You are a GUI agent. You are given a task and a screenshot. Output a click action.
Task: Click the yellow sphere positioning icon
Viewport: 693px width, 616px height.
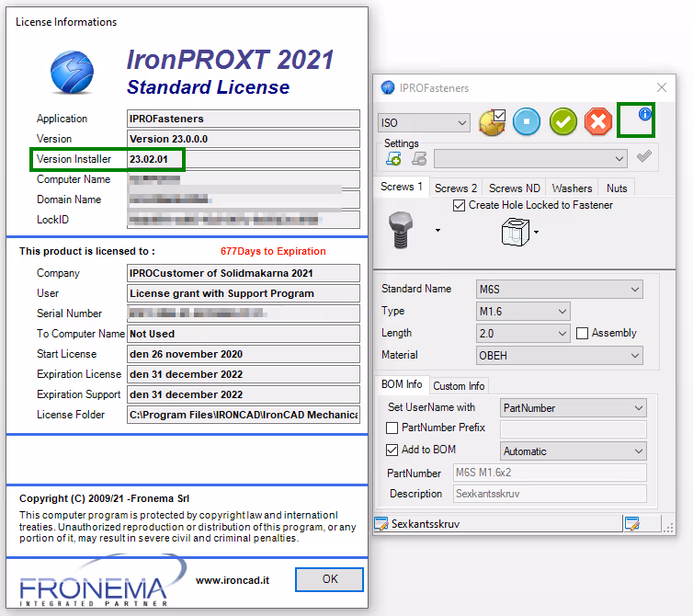pos(492,123)
